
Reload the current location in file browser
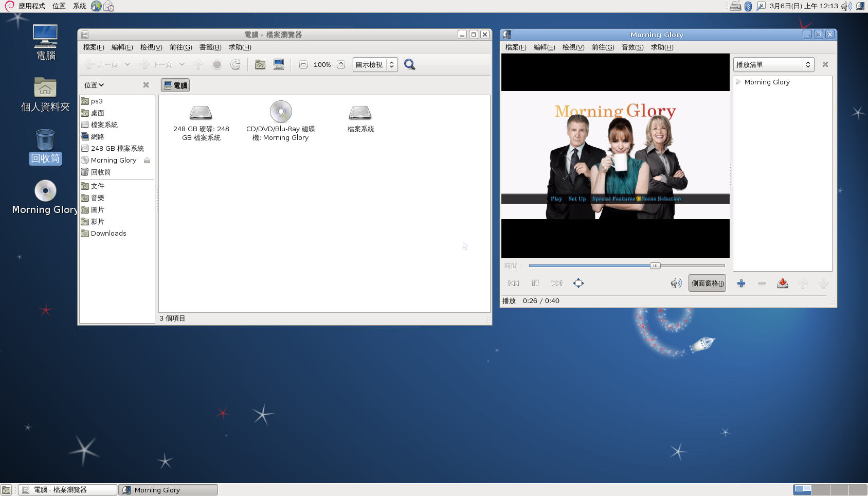pyautogui.click(x=236, y=64)
